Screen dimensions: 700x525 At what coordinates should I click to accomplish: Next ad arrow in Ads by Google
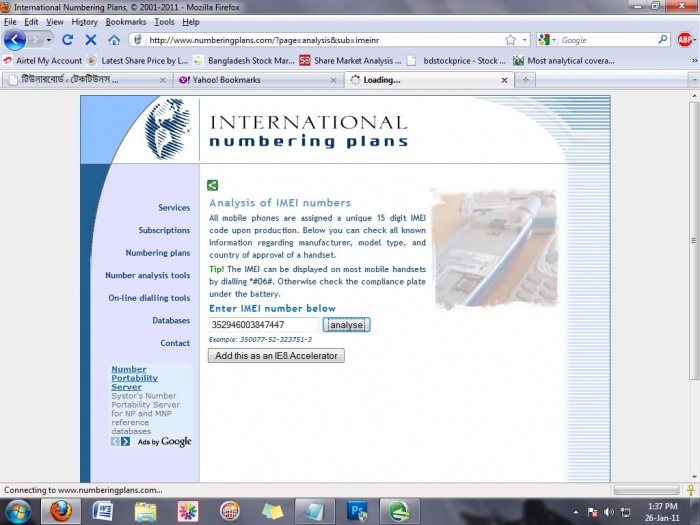point(125,442)
